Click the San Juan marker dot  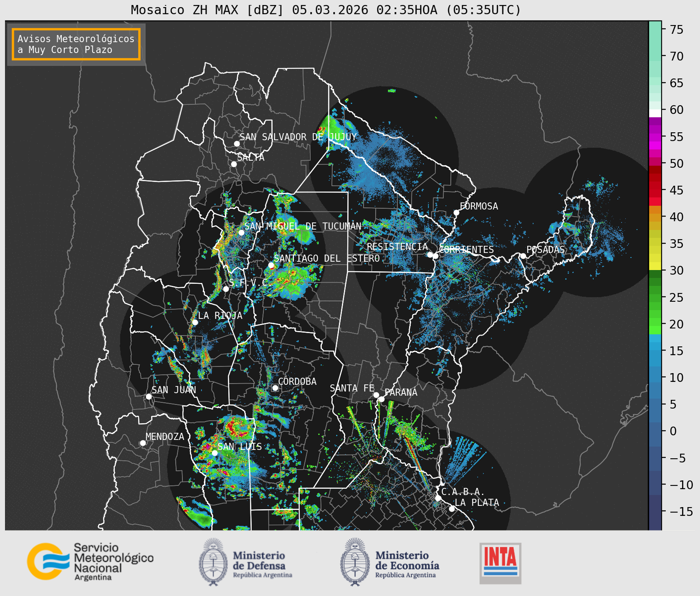[149, 396]
